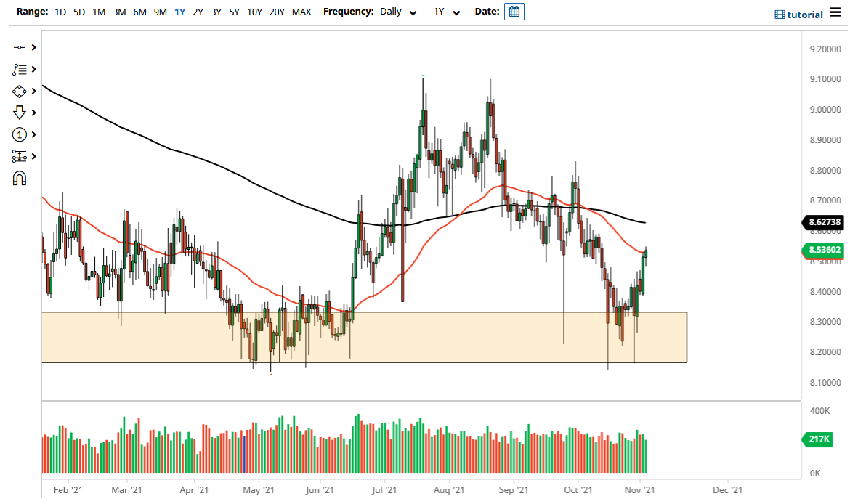Select the magnet snap tool
This screenshot has height=504, width=858.
click(20, 178)
